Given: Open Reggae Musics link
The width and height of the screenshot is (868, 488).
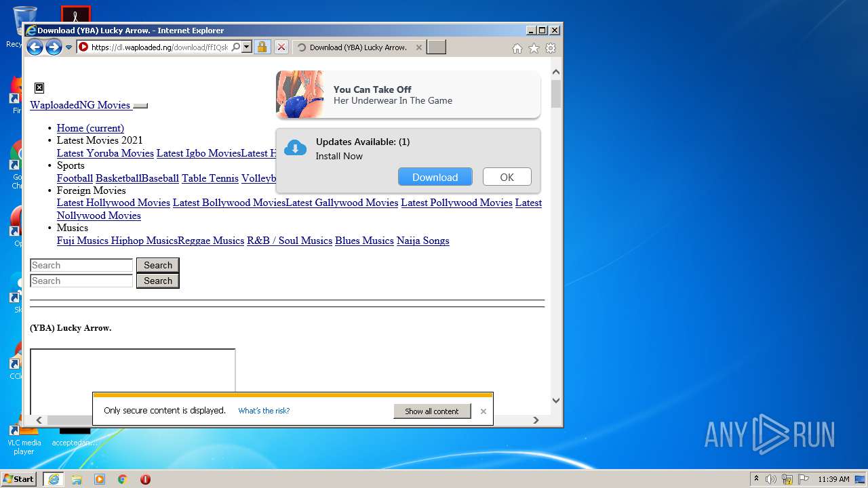Looking at the screenshot, I should 211,241.
